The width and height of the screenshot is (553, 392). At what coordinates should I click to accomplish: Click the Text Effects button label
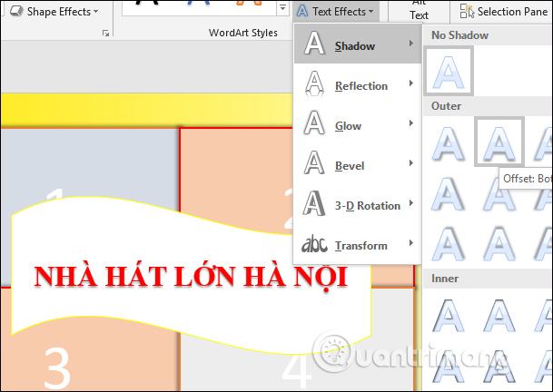(339, 12)
